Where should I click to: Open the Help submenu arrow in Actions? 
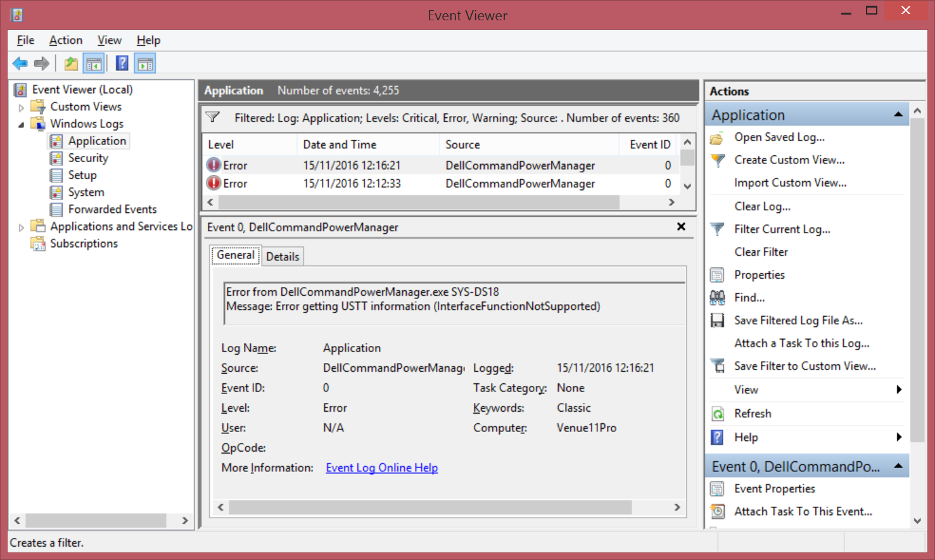click(899, 437)
